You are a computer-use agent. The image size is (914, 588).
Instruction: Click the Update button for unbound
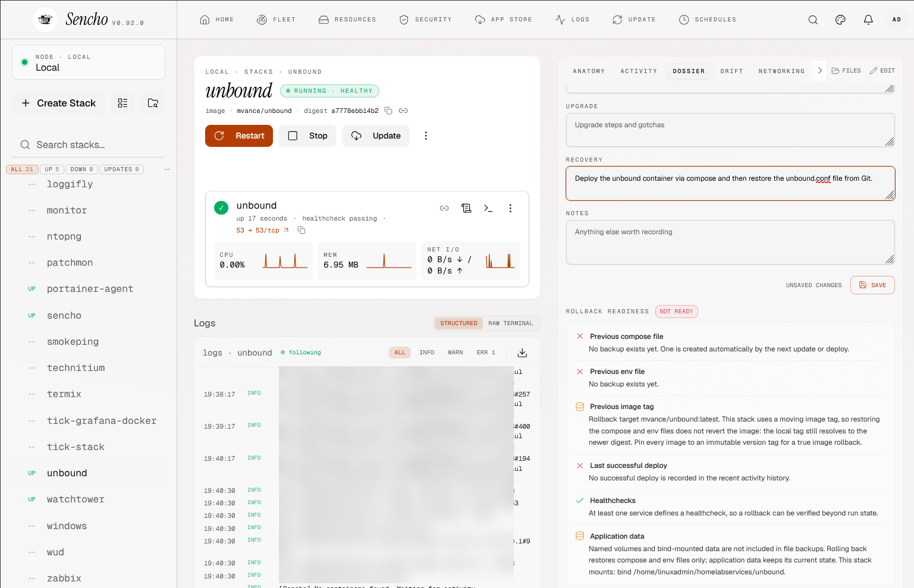click(376, 136)
